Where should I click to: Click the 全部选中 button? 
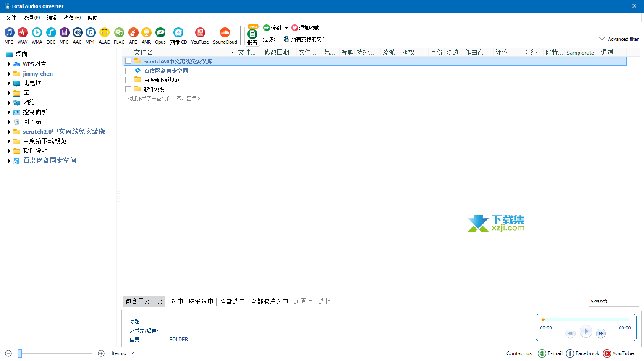233,301
